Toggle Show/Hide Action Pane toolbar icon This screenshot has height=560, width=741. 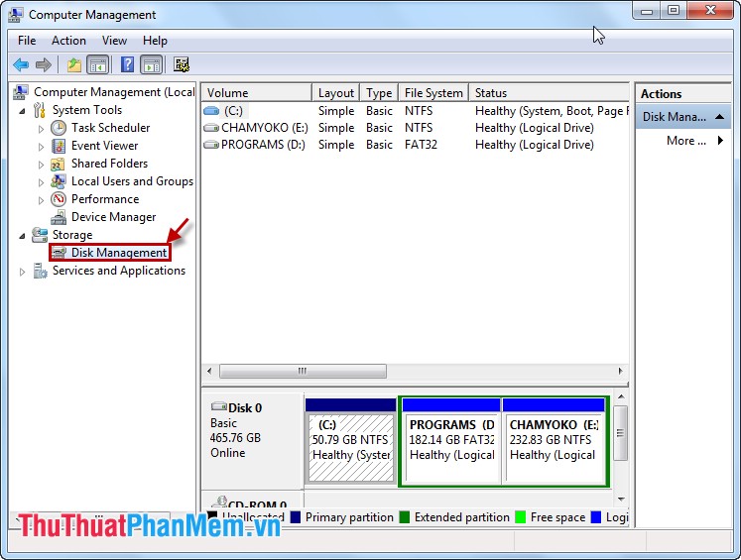[x=152, y=64]
